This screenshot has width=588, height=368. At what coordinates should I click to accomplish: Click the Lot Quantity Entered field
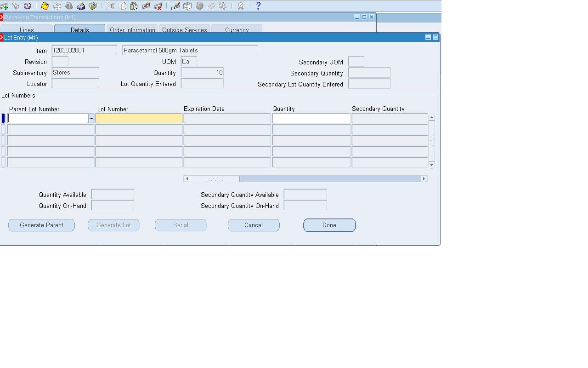coord(202,83)
